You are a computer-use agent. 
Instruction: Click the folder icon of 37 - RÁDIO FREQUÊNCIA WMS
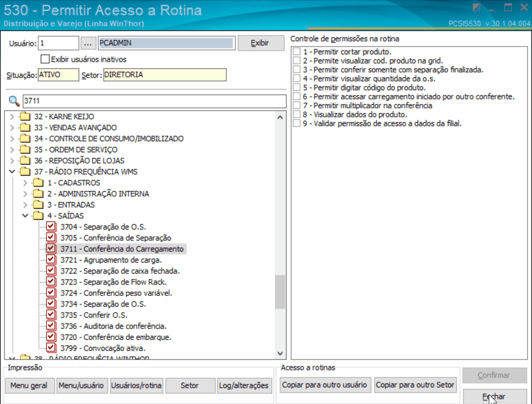click(x=25, y=172)
